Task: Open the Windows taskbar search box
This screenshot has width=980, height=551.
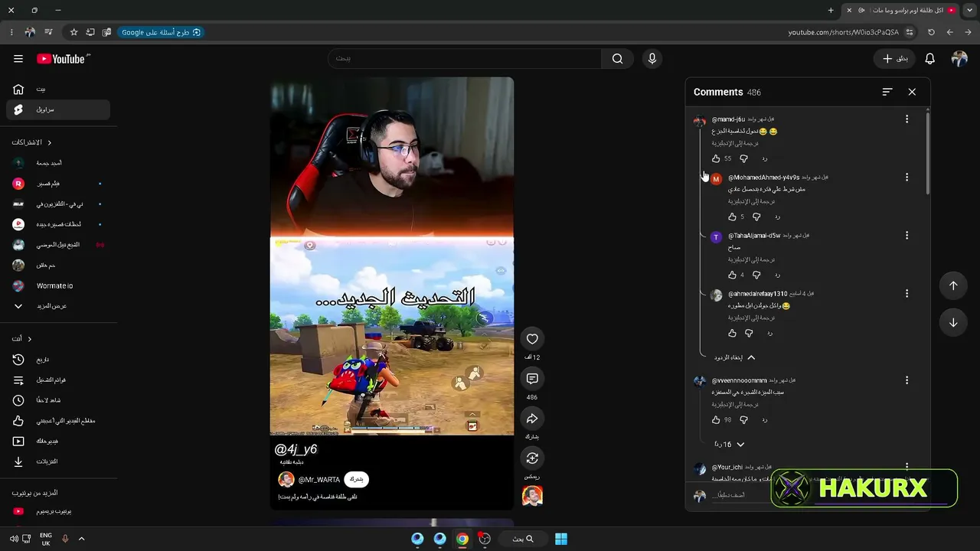Action: tap(524, 539)
